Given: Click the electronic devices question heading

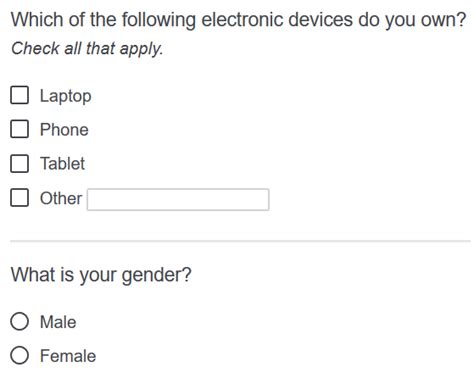Looking at the screenshot, I should point(238,20).
